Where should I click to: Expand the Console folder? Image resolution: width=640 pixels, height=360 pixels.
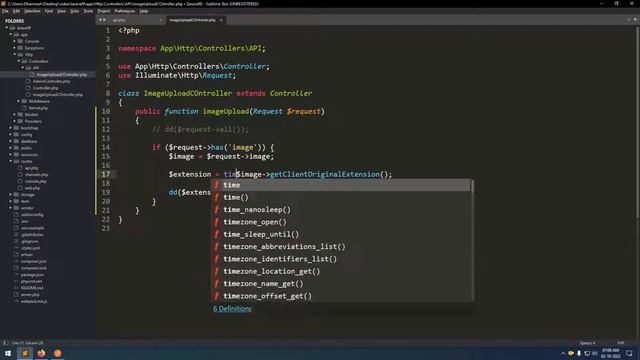point(15,41)
